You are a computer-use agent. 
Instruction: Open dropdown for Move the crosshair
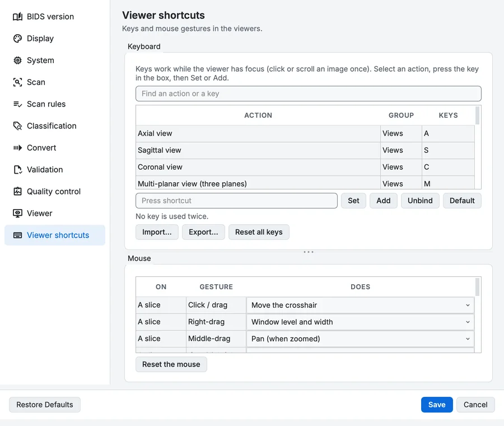click(x=360, y=305)
